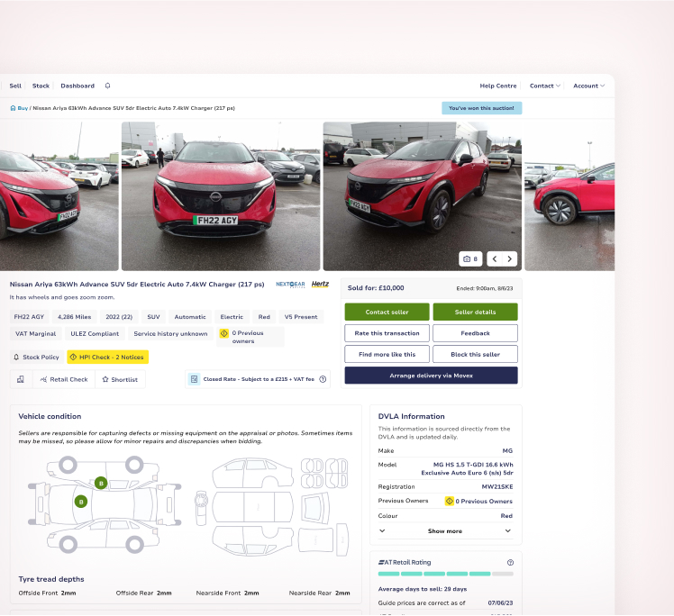Viewport: 674px width, 616px height.
Task: Click the help icon beside Closed Rate
Action: coord(323,379)
